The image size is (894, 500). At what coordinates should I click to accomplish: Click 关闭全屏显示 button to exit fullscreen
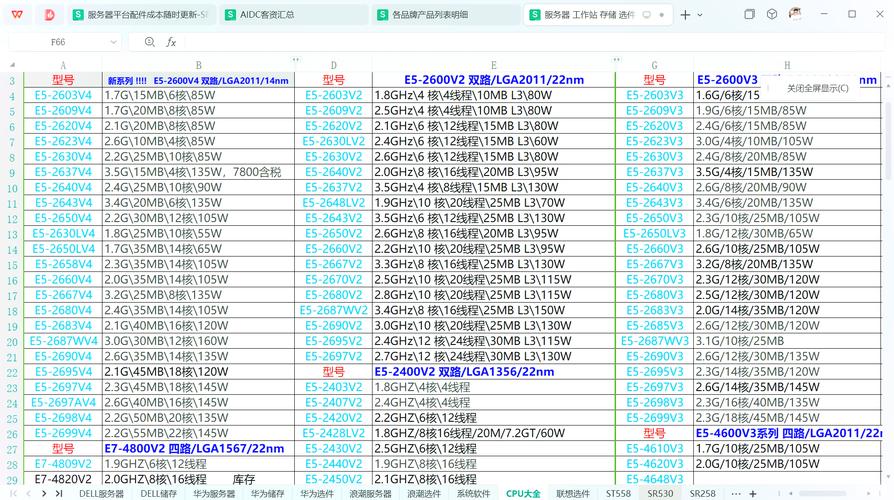[817, 88]
